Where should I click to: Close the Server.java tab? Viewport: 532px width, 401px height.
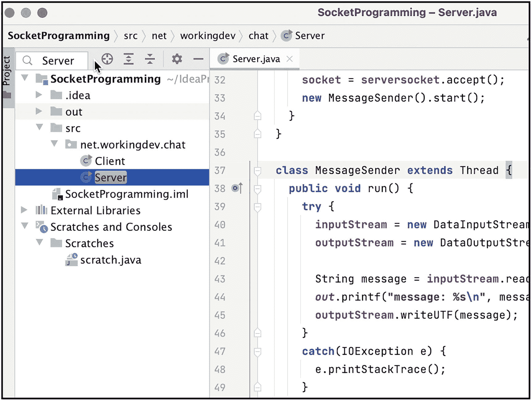(289, 59)
